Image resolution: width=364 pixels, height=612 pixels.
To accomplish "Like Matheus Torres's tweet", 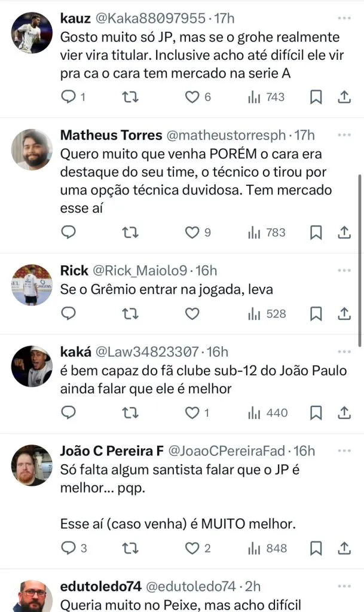I will coord(191,232).
